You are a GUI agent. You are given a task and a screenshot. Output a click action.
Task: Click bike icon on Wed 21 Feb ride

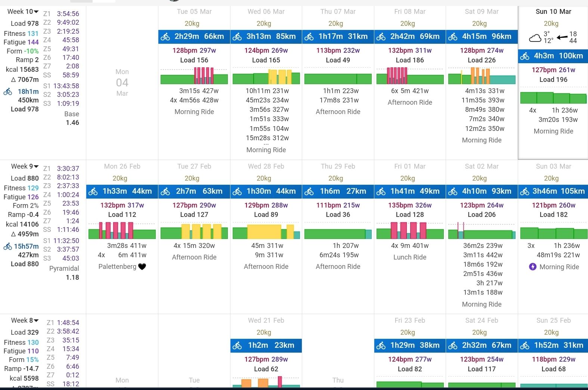[237, 346]
